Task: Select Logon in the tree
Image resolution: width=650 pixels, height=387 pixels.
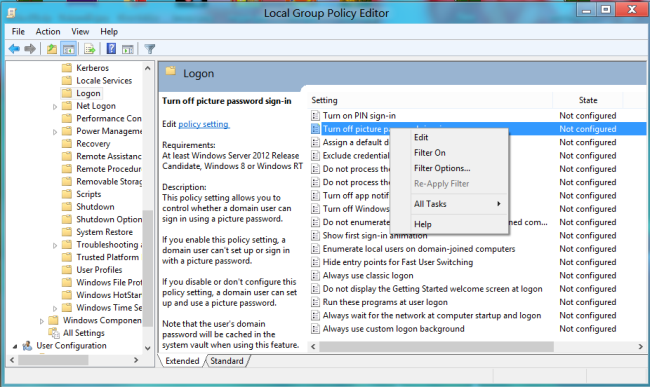Action: [88, 93]
